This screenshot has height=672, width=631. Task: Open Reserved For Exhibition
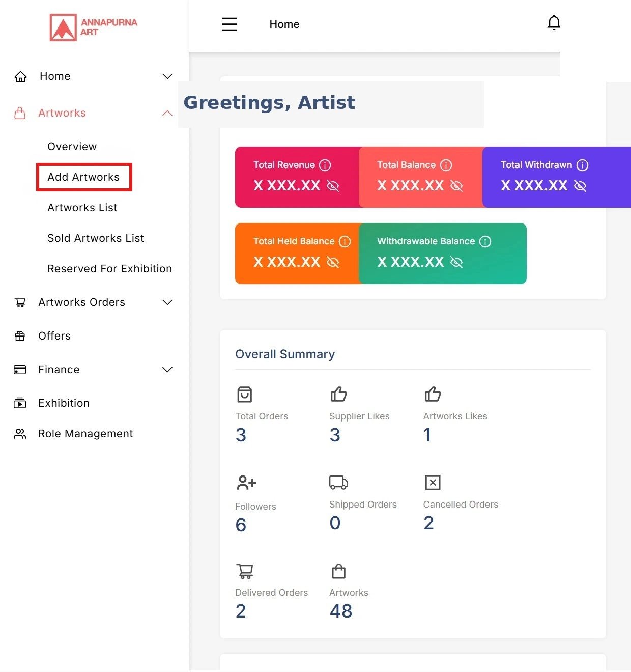110,269
